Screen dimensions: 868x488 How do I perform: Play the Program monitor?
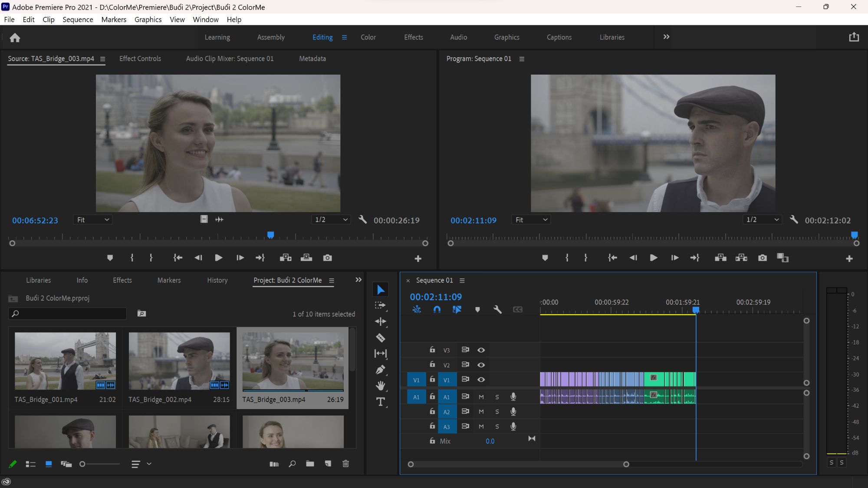[x=653, y=258]
